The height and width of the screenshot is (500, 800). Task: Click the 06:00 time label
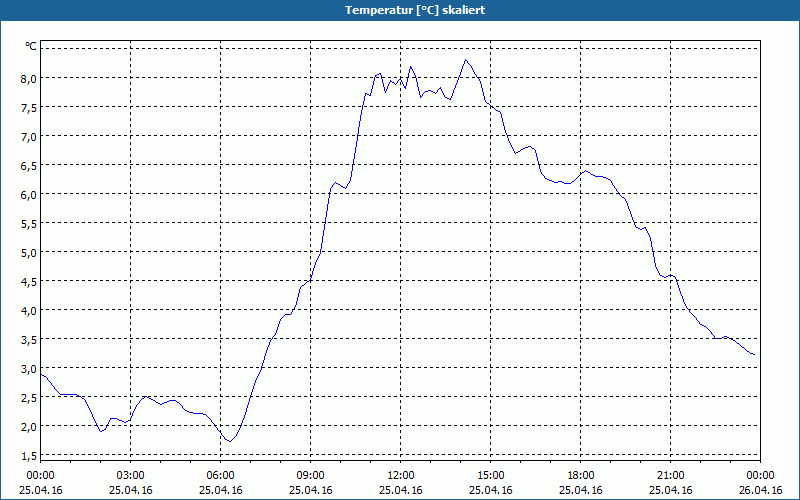[x=220, y=476]
